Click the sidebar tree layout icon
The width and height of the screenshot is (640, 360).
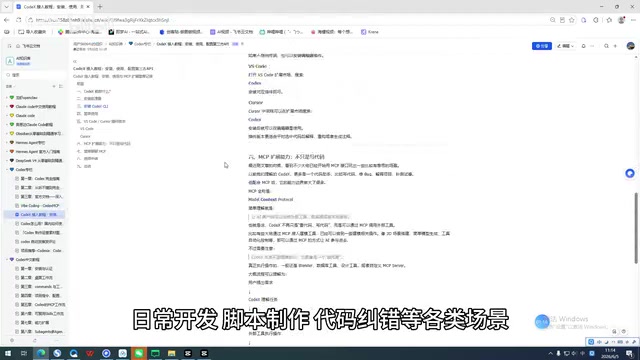[61, 87]
